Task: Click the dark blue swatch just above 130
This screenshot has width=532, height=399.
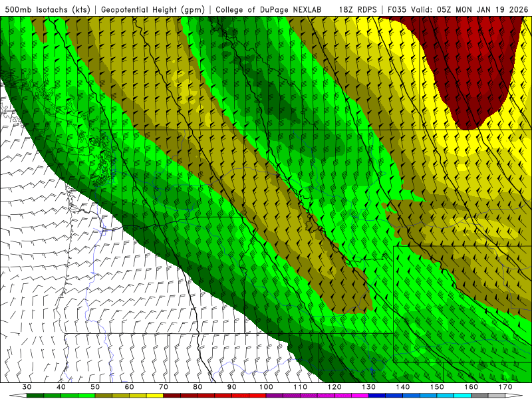Action: click(377, 396)
